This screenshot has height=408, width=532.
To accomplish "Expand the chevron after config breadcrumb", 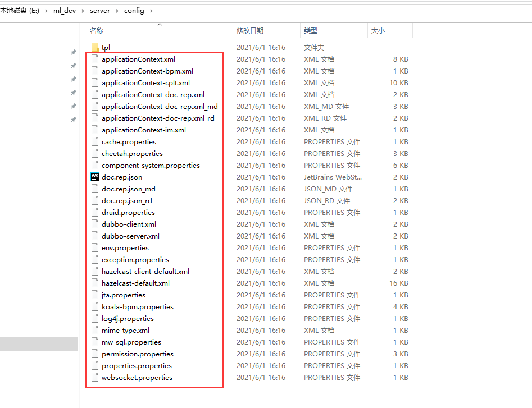I will coord(151,11).
